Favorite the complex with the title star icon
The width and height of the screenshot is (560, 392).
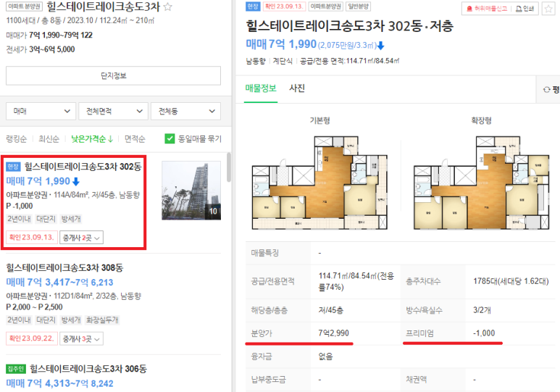167,7
